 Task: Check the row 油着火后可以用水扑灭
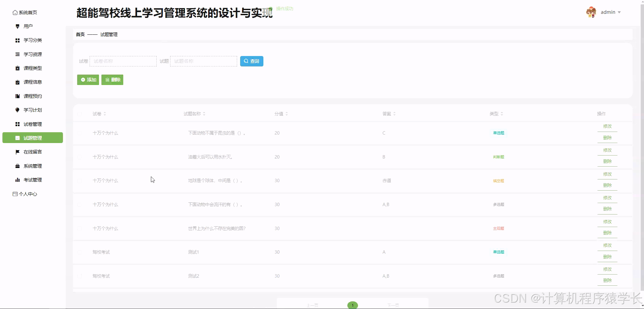pos(79,157)
